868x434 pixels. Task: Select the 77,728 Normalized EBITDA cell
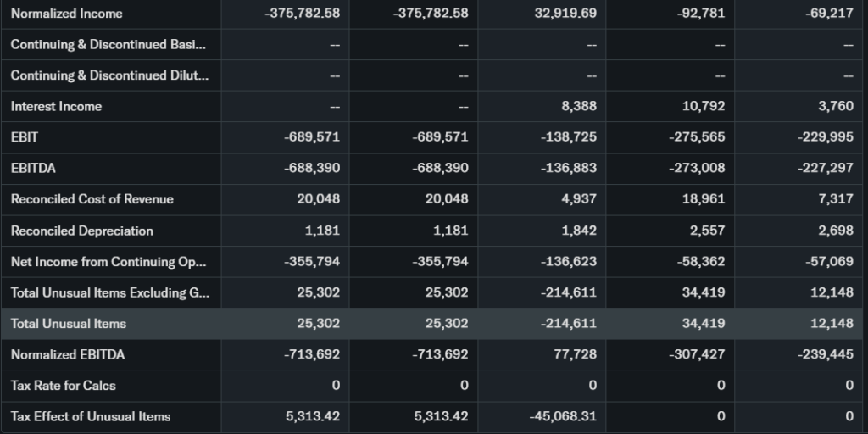[575, 354]
